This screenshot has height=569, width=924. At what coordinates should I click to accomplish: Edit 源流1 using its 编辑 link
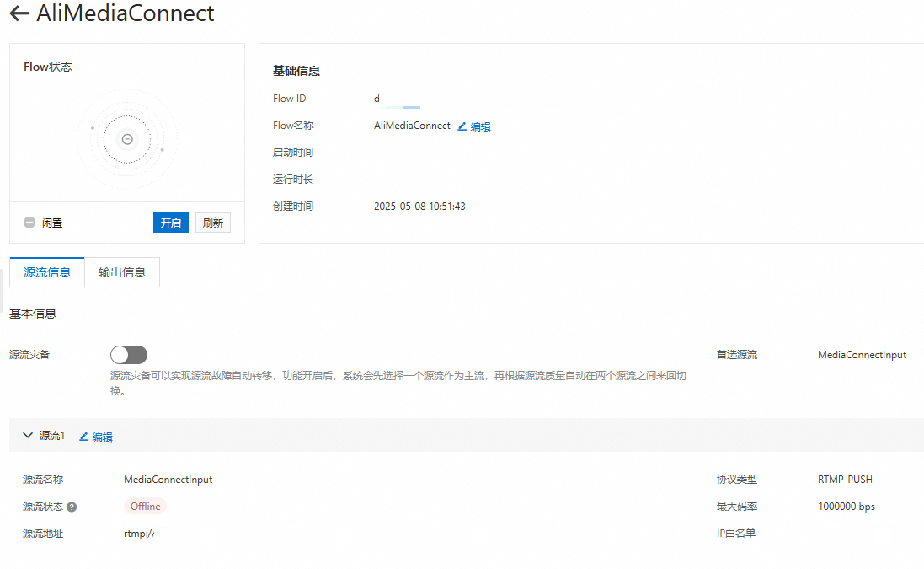pyautogui.click(x=102, y=437)
